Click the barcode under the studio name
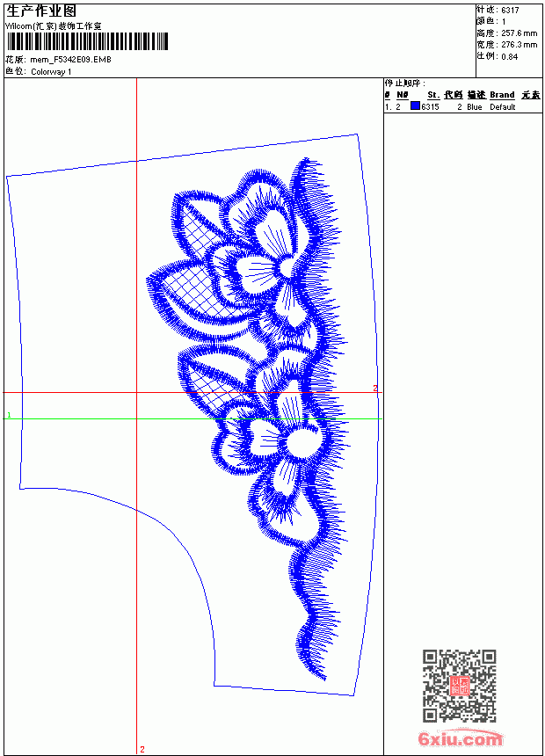 tap(87, 41)
